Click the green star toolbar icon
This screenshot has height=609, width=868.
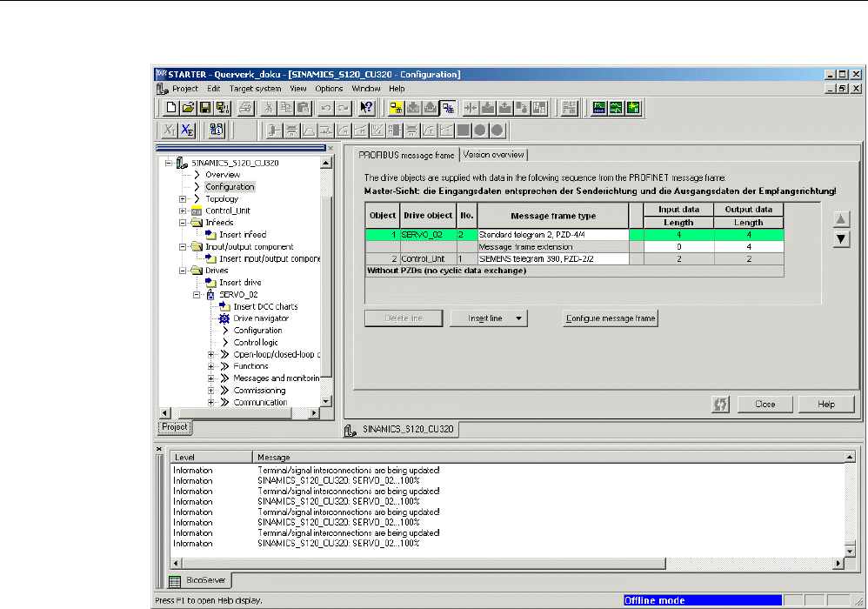pyautogui.click(x=633, y=108)
